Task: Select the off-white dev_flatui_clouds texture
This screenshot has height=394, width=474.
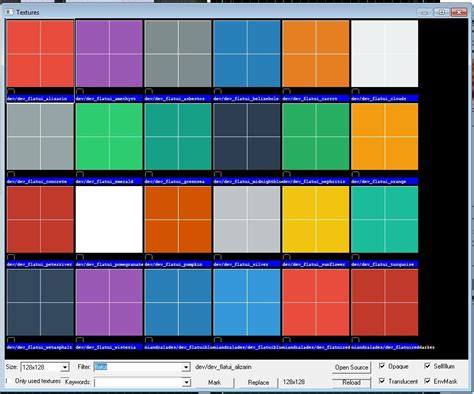Action: point(385,54)
